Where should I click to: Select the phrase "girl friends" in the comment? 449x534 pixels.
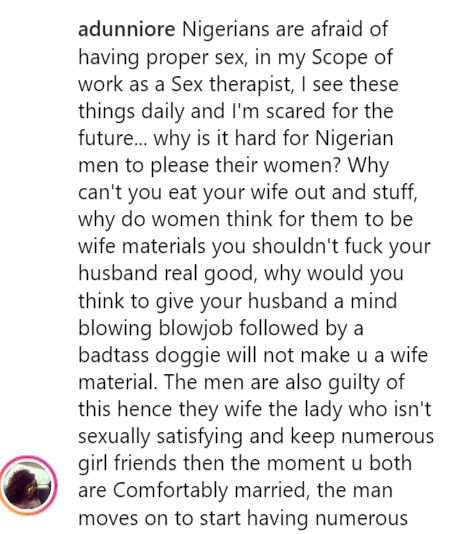click(128, 464)
